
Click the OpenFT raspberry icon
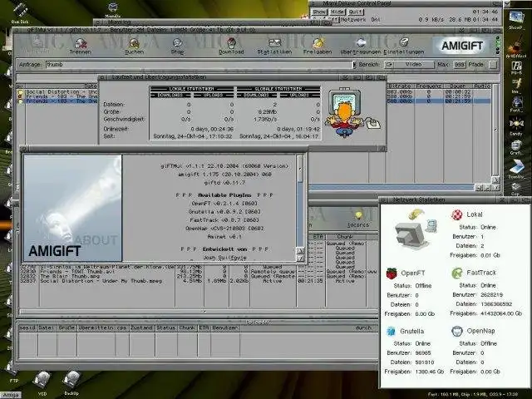pos(392,273)
